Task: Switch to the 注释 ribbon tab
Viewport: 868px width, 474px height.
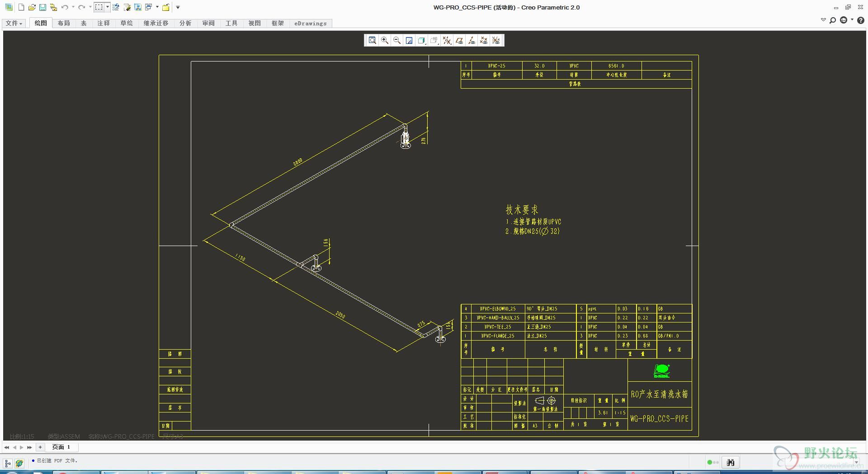Action: click(104, 23)
